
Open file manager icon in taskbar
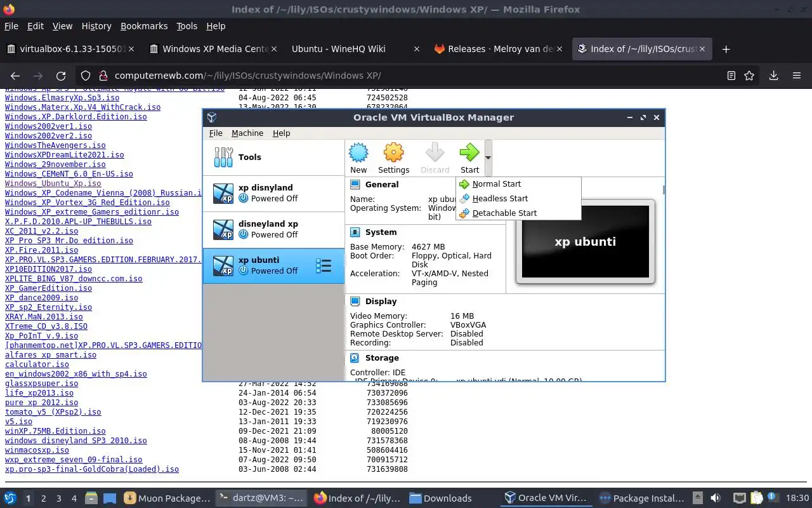coord(91,498)
